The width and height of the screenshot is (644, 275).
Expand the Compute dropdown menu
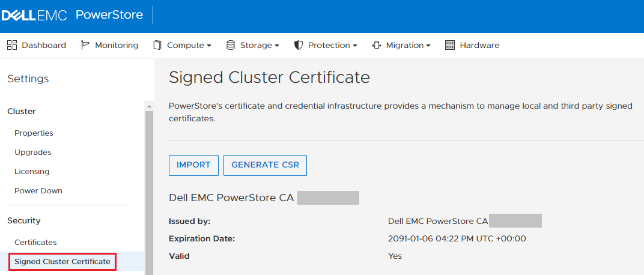pyautogui.click(x=209, y=46)
